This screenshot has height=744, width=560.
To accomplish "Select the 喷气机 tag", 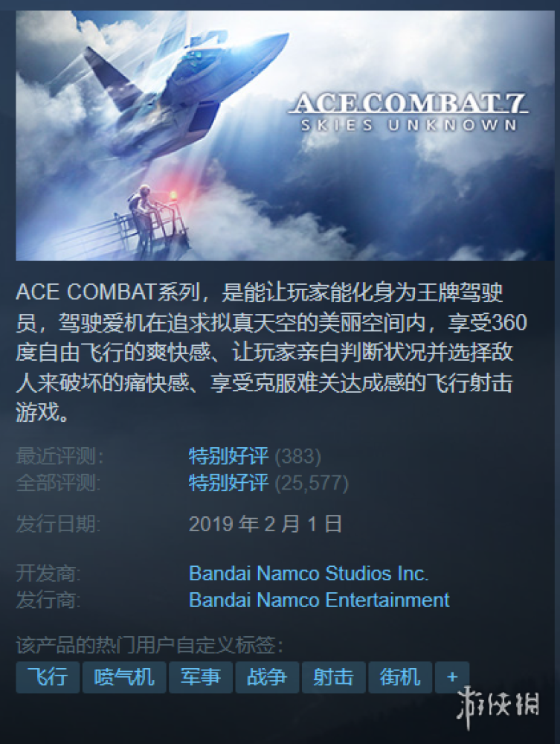I will coord(124,677).
